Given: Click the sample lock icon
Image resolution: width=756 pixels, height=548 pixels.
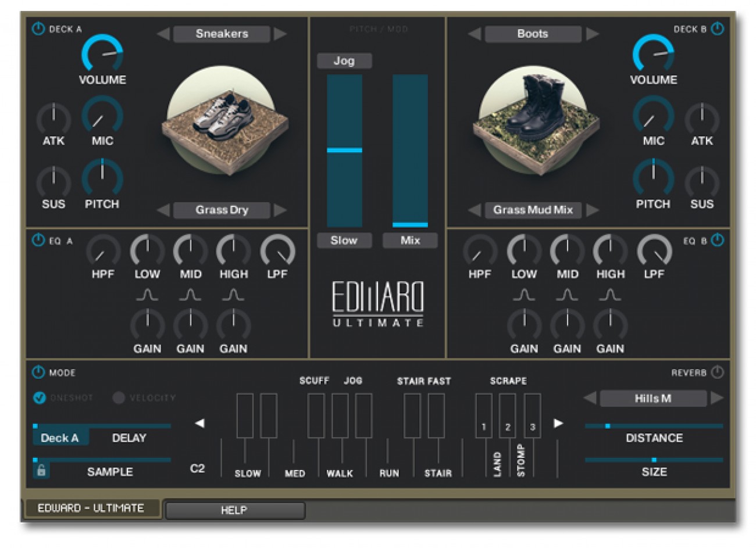Looking at the screenshot, I should [x=41, y=471].
